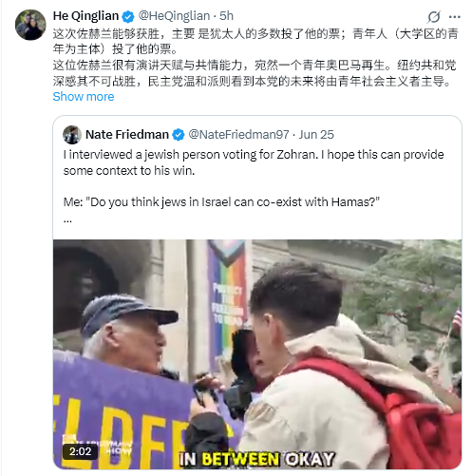
Task: Open the three-dot more options menu
Action: [x=455, y=17]
